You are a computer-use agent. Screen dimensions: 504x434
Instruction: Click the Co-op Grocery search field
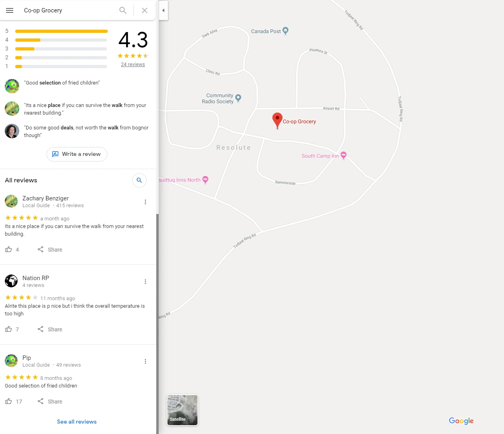(x=68, y=10)
